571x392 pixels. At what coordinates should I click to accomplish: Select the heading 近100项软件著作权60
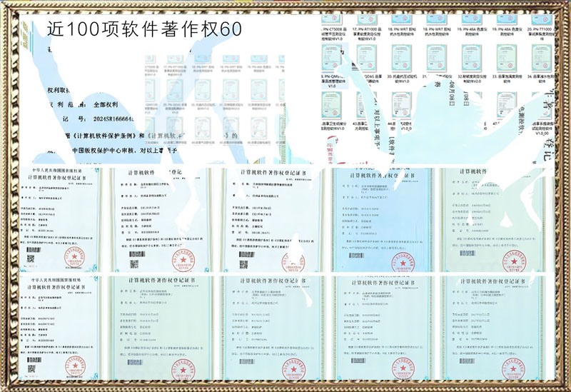[144, 29]
